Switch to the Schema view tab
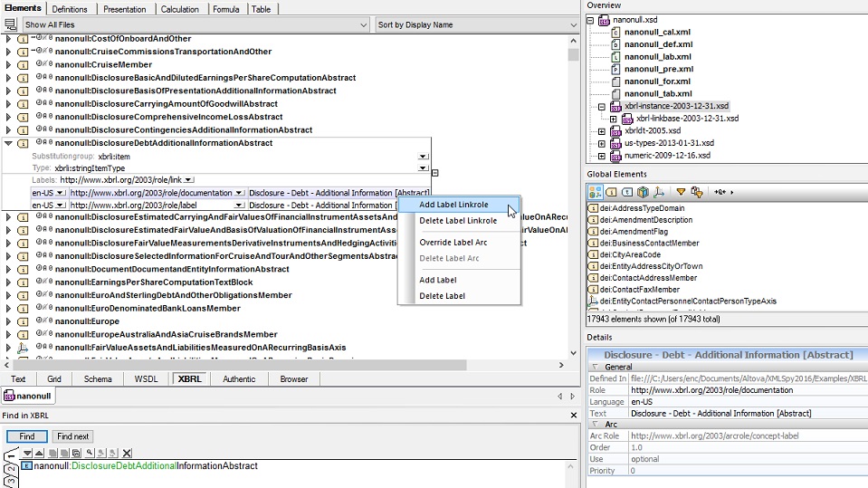Viewport: 868px width, 488px height. [x=99, y=379]
